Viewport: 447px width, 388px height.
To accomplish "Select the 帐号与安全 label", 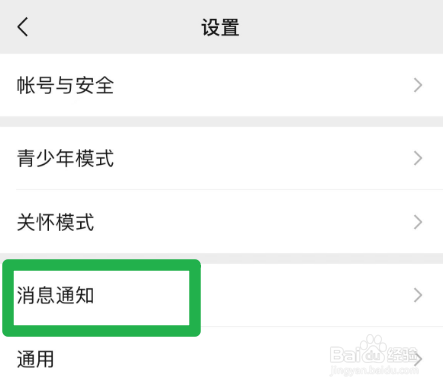I will coord(65,85).
